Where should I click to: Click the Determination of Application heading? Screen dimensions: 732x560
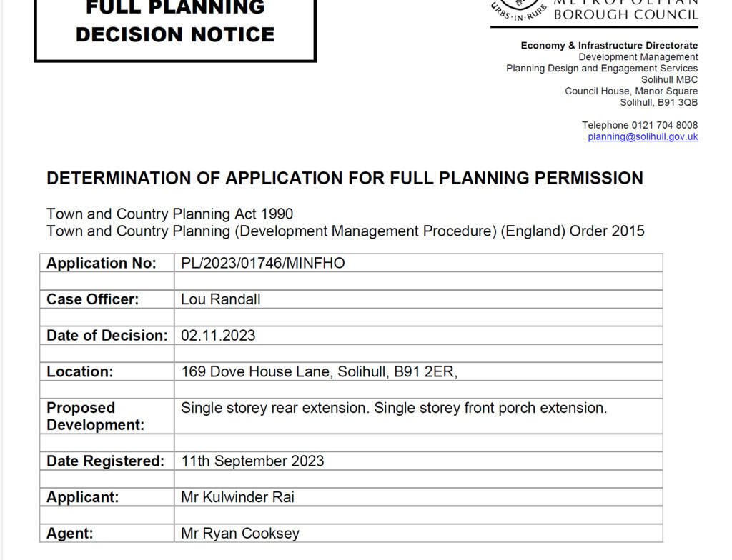coord(345,179)
